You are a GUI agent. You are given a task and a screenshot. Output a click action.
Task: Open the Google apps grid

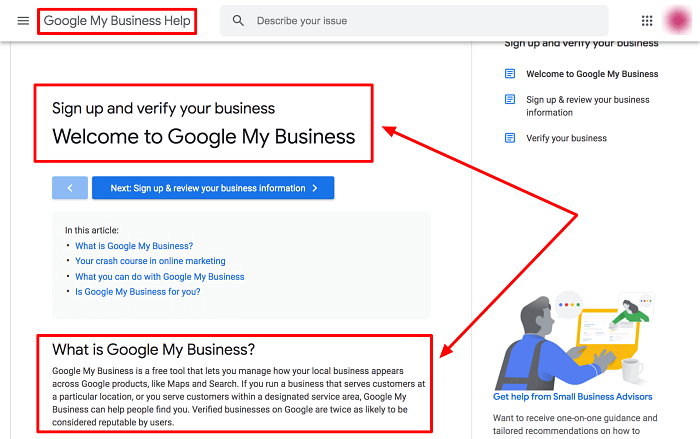pos(647,21)
